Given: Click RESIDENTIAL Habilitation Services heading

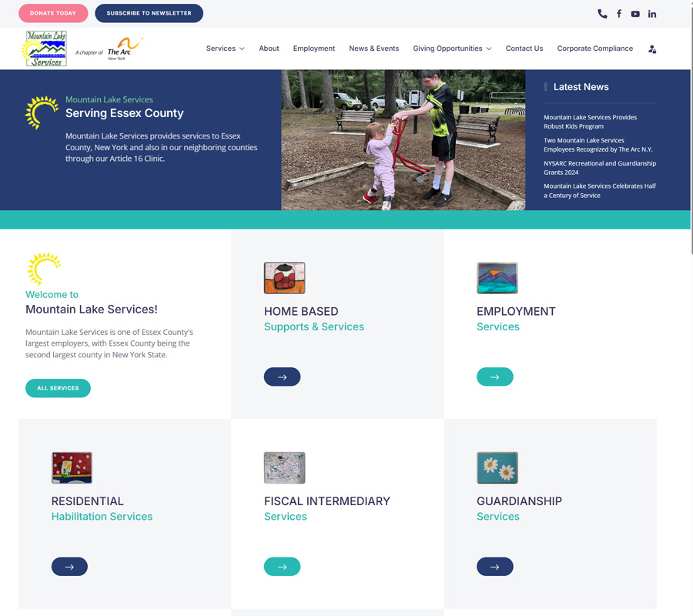Looking at the screenshot, I should 102,509.
